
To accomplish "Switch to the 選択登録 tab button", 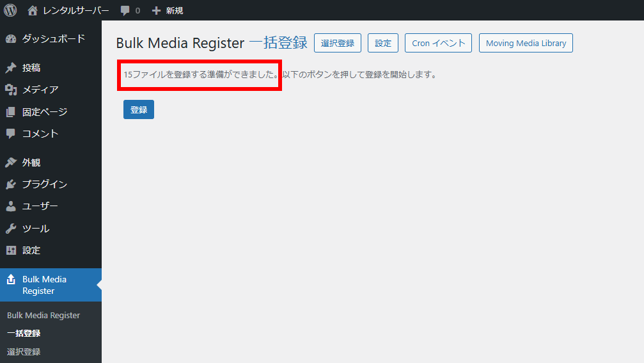I will (338, 43).
